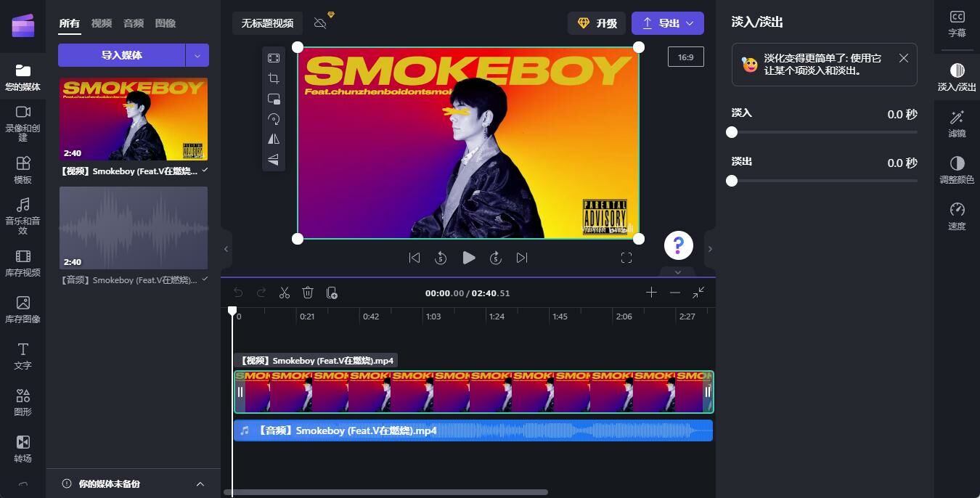Undo the last timeline action
The image size is (980, 498).
238,293
